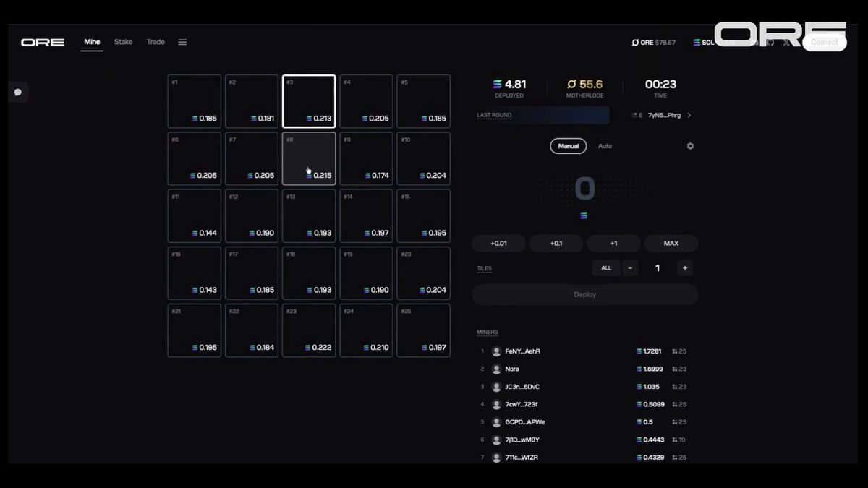868x488 pixels.
Task: Open the Mine tab
Action: pyautogui.click(x=92, y=42)
